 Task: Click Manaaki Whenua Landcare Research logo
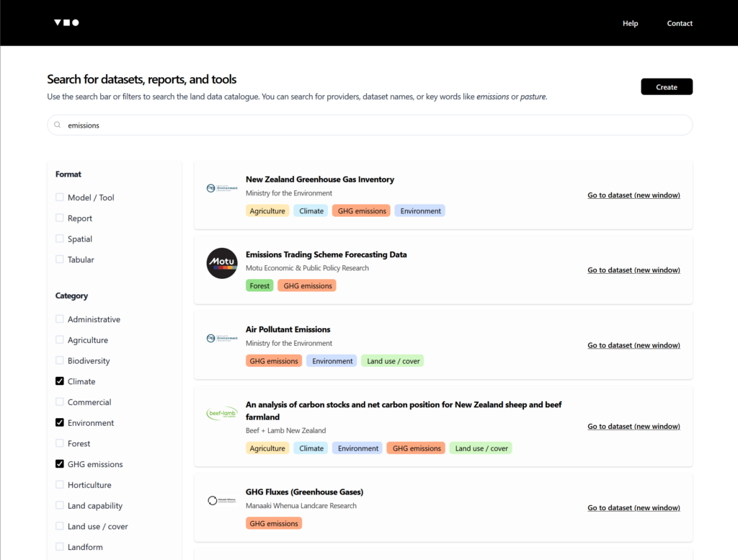pos(222,500)
